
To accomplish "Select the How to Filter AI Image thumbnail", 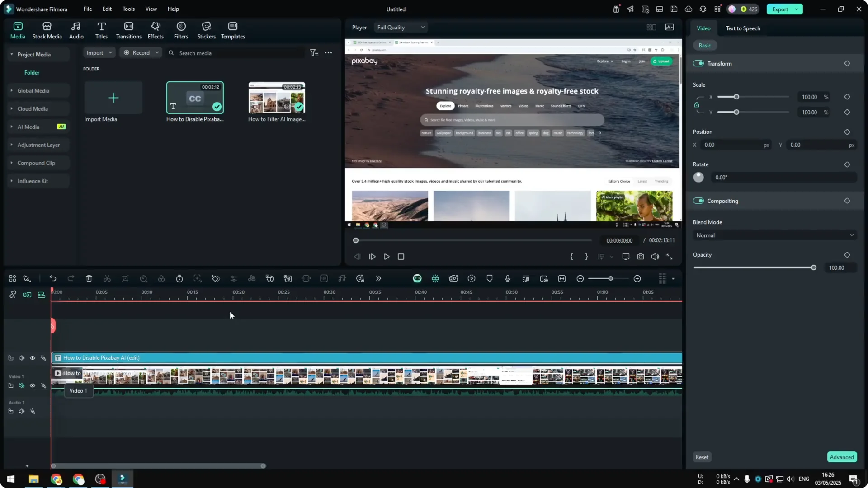I will (x=276, y=97).
